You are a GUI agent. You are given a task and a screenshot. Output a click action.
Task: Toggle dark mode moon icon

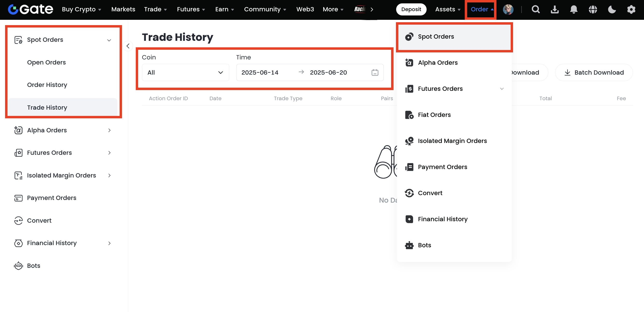pos(612,9)
